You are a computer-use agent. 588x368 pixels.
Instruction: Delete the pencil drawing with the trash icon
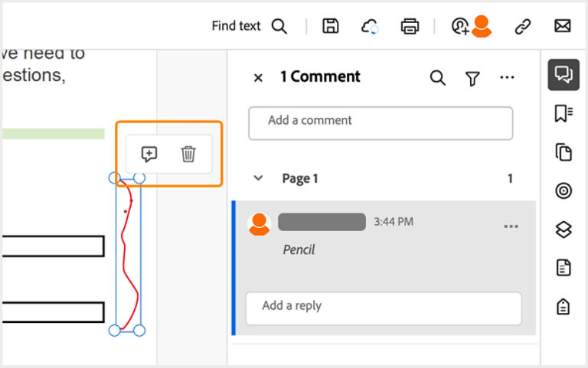pos(188,154)
